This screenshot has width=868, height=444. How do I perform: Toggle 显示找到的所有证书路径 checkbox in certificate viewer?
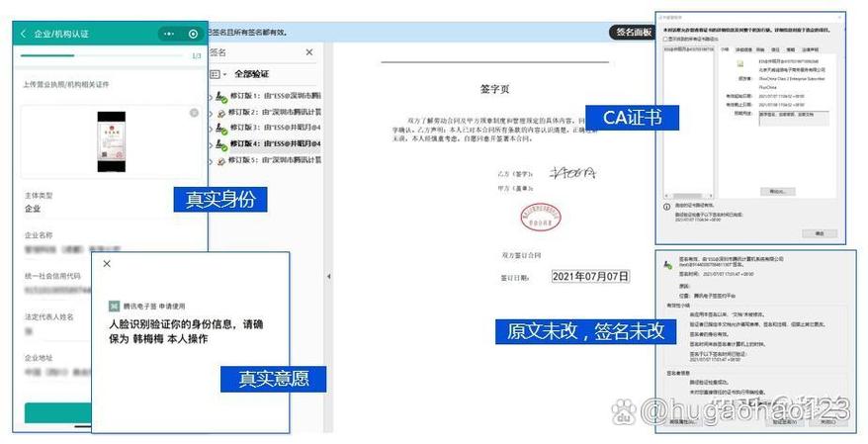click(x=666, y=40)
